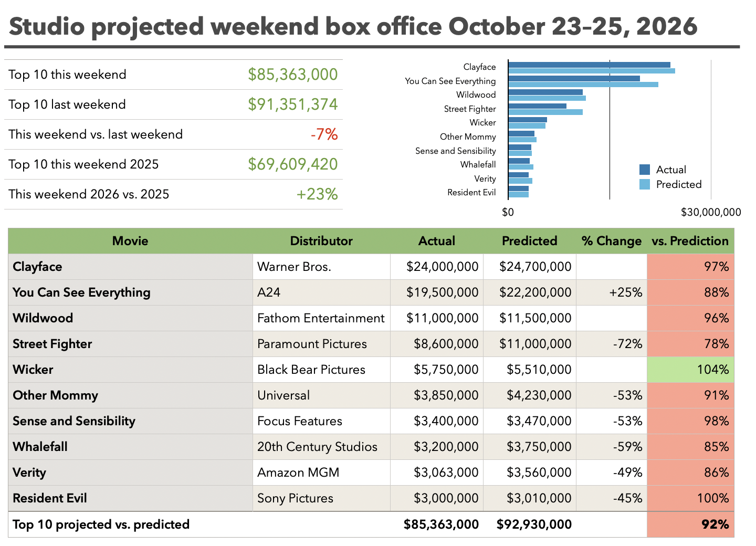The height and width of the screenshot is (546, 756).
Task: Select the bold 92% total cell
Action: pyautogui.click(x=690, y=524)
